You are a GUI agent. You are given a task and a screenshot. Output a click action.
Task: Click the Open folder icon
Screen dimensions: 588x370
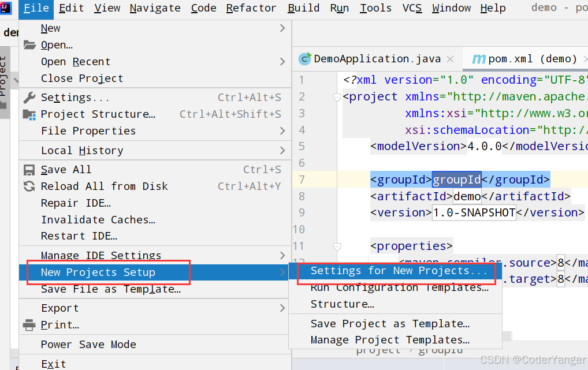(29, 45)
